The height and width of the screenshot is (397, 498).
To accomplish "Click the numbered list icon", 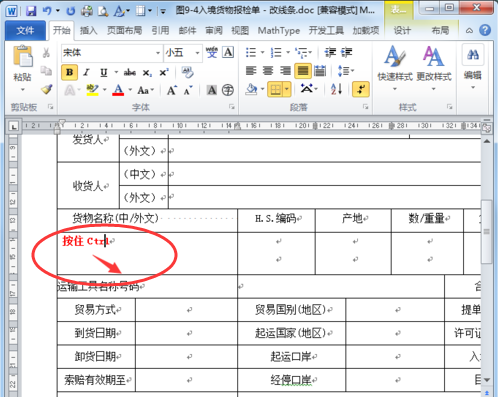I will click(x=276, y=52).
